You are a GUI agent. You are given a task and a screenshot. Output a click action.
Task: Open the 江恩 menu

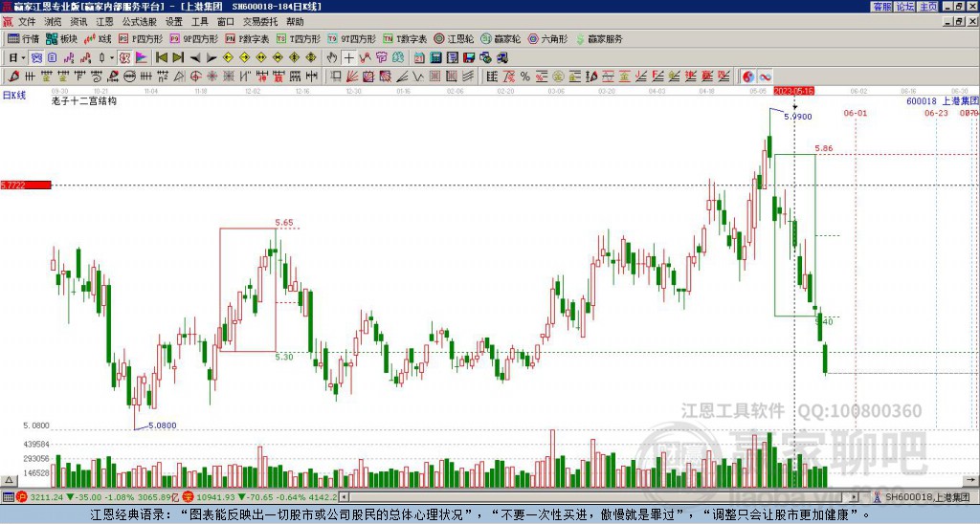104,21
